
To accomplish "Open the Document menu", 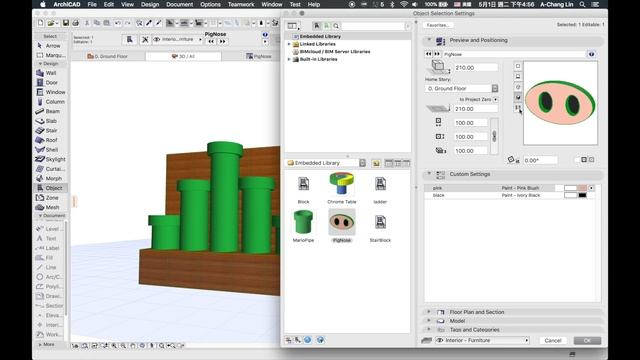I will tap(180, 4).
